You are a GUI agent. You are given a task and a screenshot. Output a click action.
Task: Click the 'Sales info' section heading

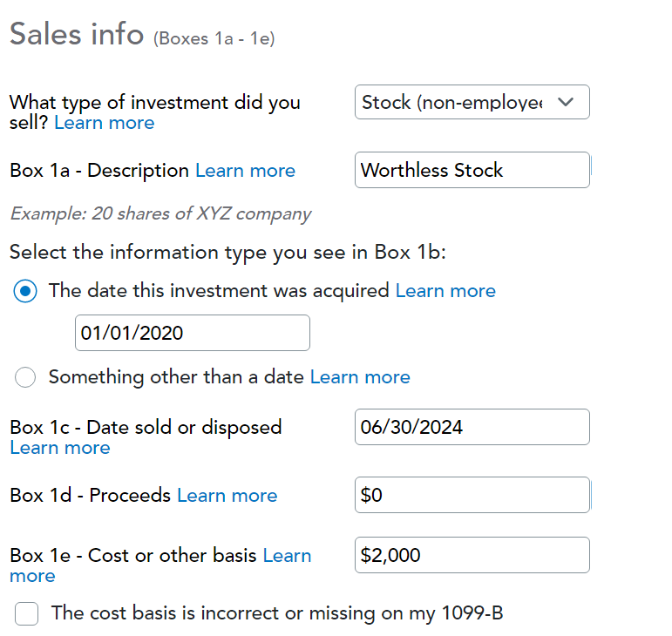tap(77, 34)
